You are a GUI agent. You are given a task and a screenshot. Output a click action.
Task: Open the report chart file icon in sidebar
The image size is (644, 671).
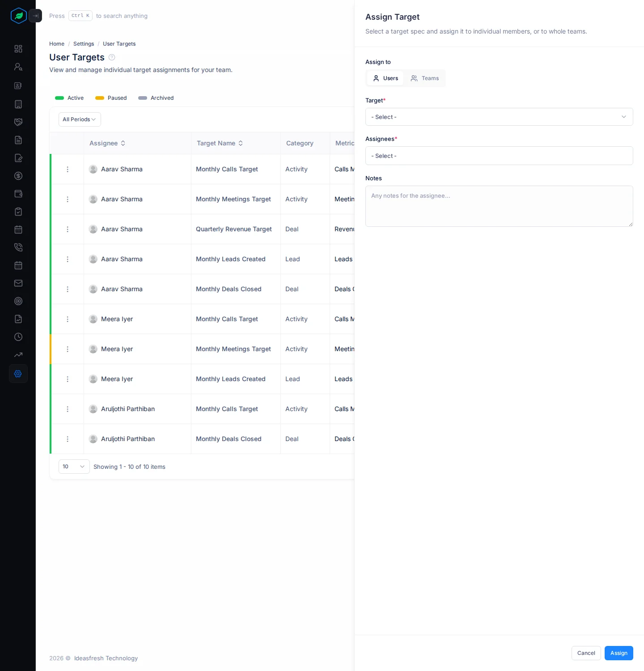18,319
